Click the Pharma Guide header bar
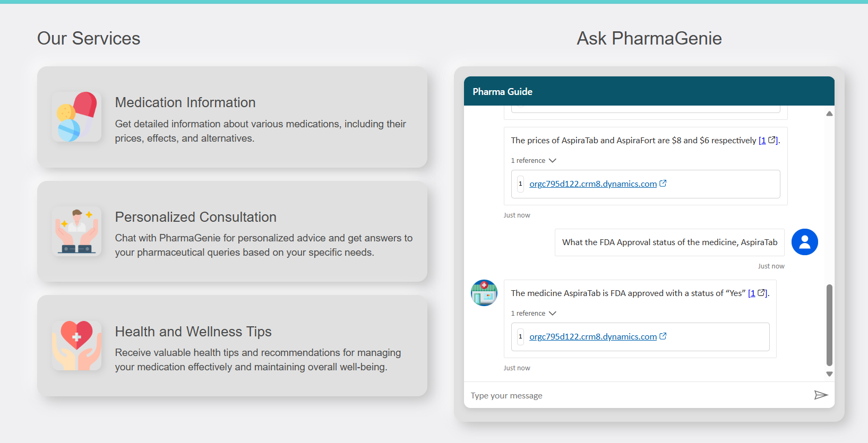 tap(649, 91)
